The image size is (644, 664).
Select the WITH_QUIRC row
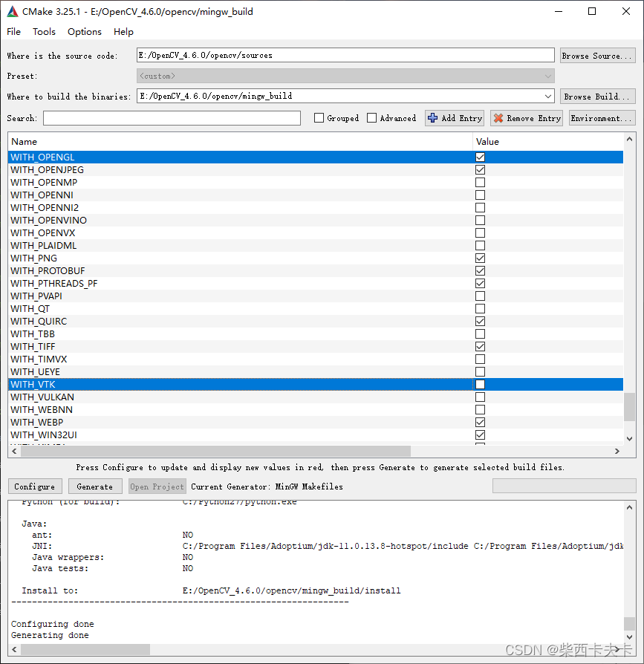[x=316, y=322]
